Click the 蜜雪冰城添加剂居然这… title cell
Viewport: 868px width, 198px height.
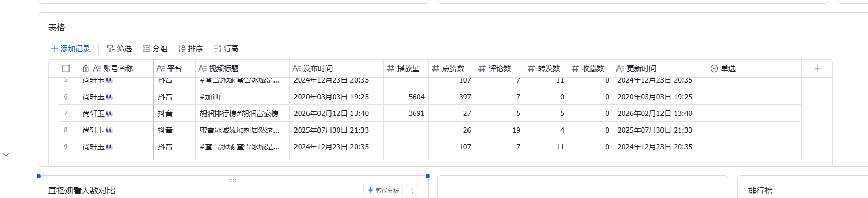pos(243,130)
